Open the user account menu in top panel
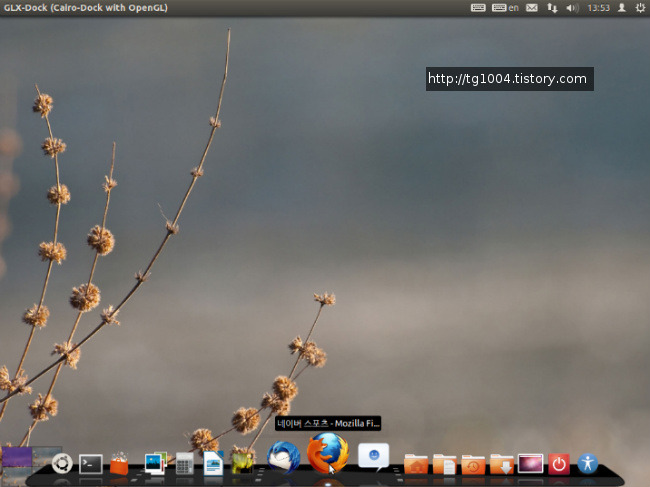650x487 pixels. tap(622, 8)
